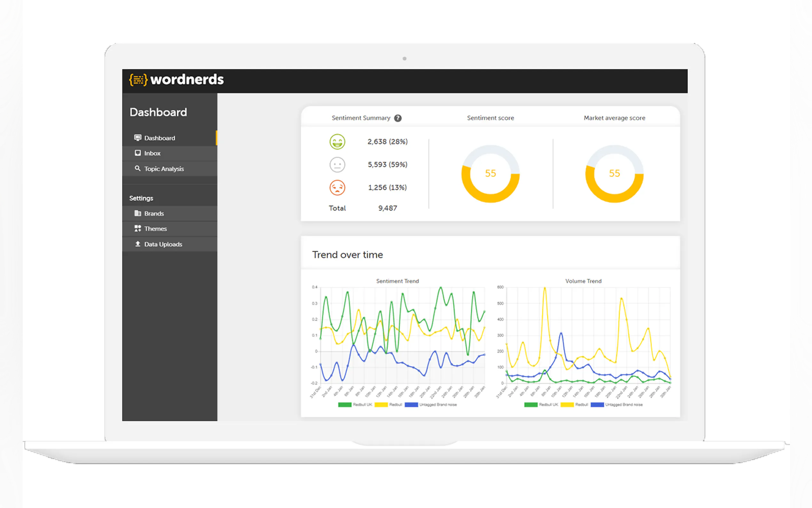Click the wordnerds logo icon

138,80
